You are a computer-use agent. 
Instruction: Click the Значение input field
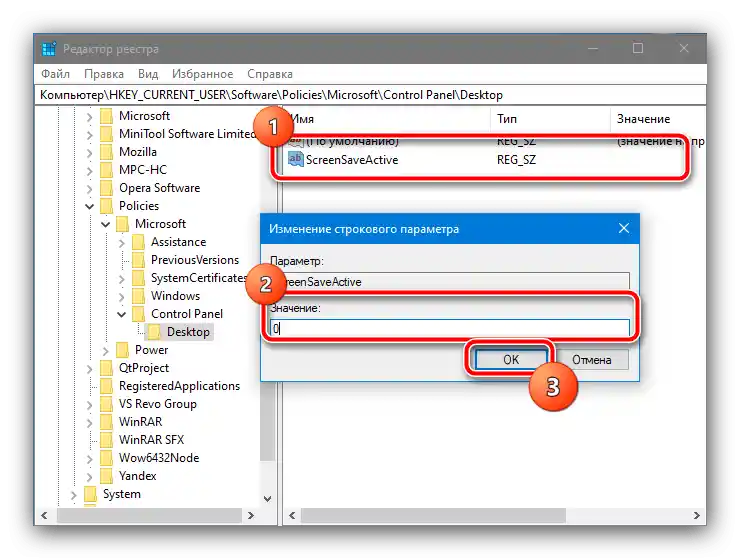point(450,329)
